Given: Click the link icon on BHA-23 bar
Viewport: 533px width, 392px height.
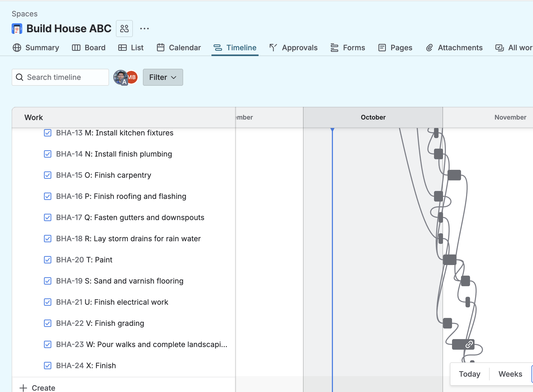Looking at the screenshot, I should [469, 344].
